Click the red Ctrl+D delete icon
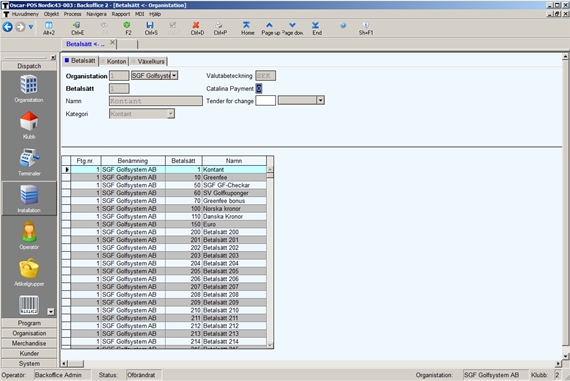 pos(196,25)
